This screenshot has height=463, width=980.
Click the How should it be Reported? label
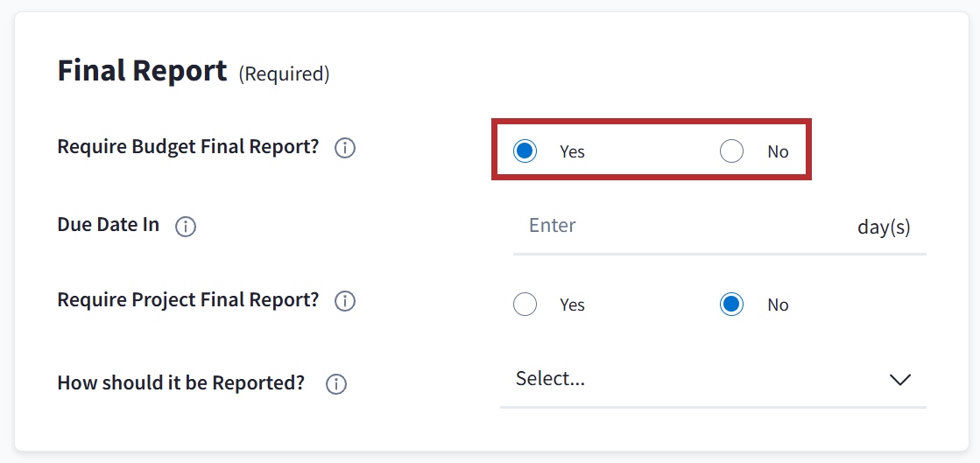click(181, 382)
